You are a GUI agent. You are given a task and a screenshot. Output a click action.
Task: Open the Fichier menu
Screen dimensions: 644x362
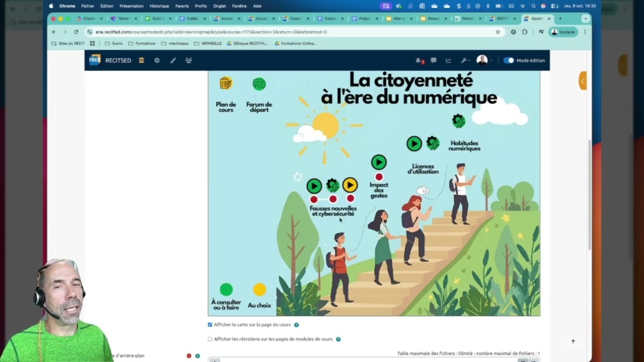click(88, 6)
